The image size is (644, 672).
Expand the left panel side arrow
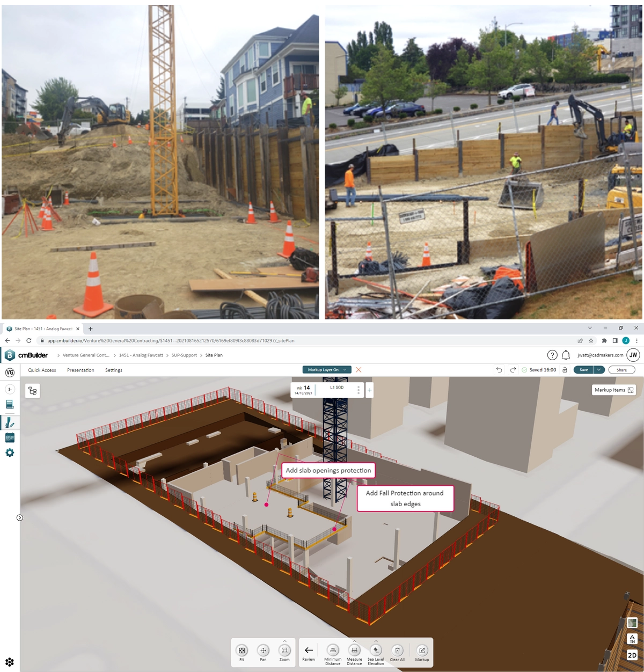[x=19, y=518]
